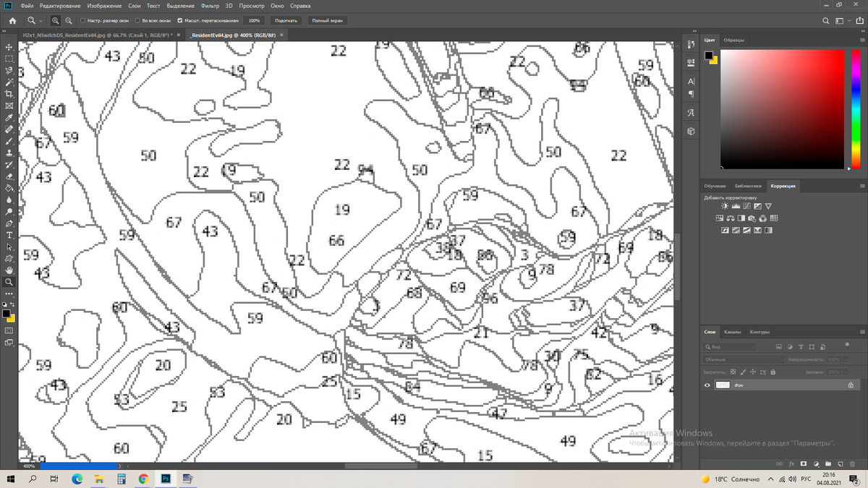Open the blend mode 'Обычные' dropdown
This screenshot has width=868, height=488.
pos(744,359)
